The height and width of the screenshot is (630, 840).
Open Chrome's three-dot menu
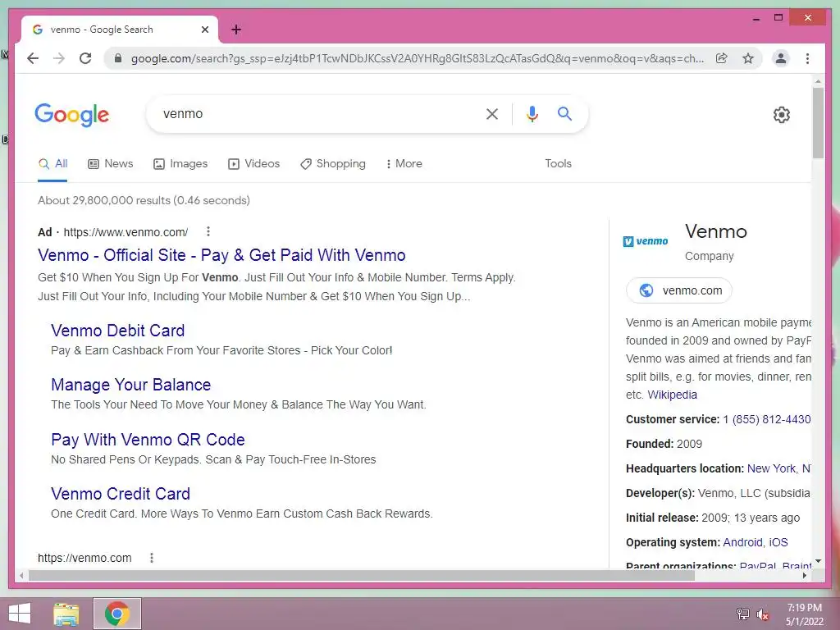pyautogui.click(x=807, y=58)
